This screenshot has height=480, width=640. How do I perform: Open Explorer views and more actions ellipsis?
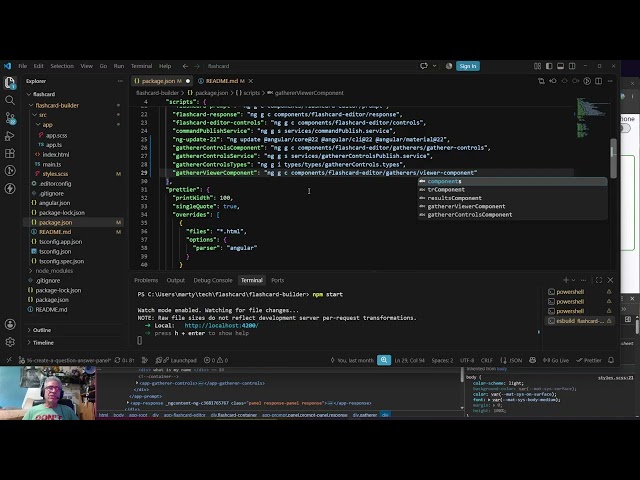[120, 81]
